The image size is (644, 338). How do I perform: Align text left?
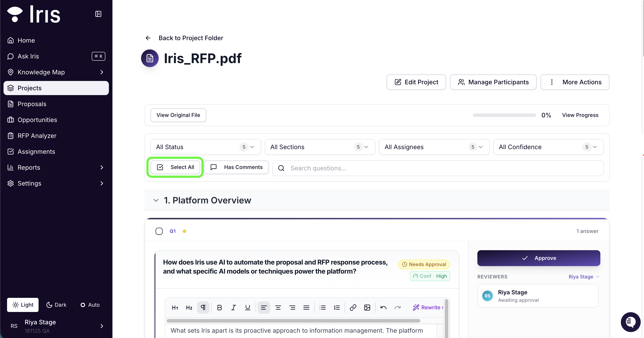tap(264, 308)
